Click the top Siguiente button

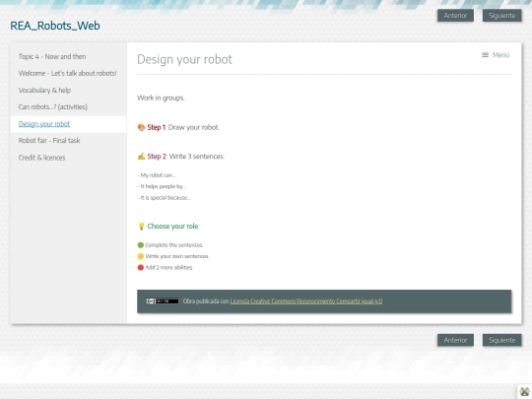pos(501,15)
